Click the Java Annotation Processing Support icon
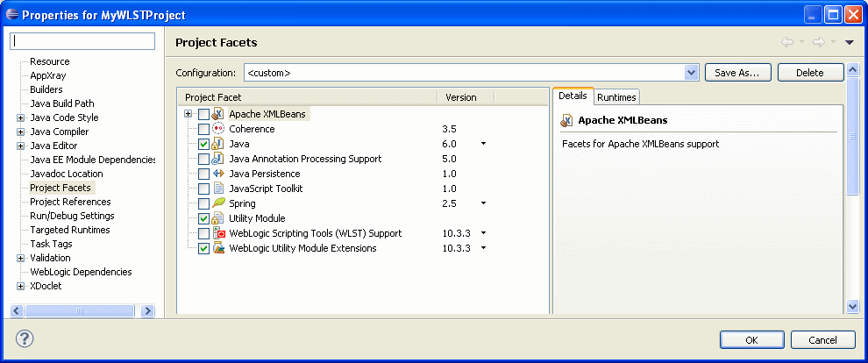The height and width of the screenshot is (363, 868). coord(218,159)
